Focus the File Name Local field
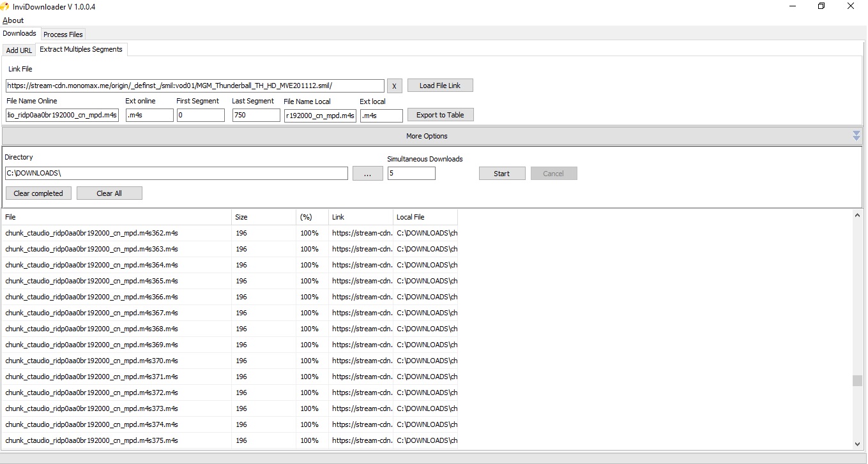 point(321,115)
